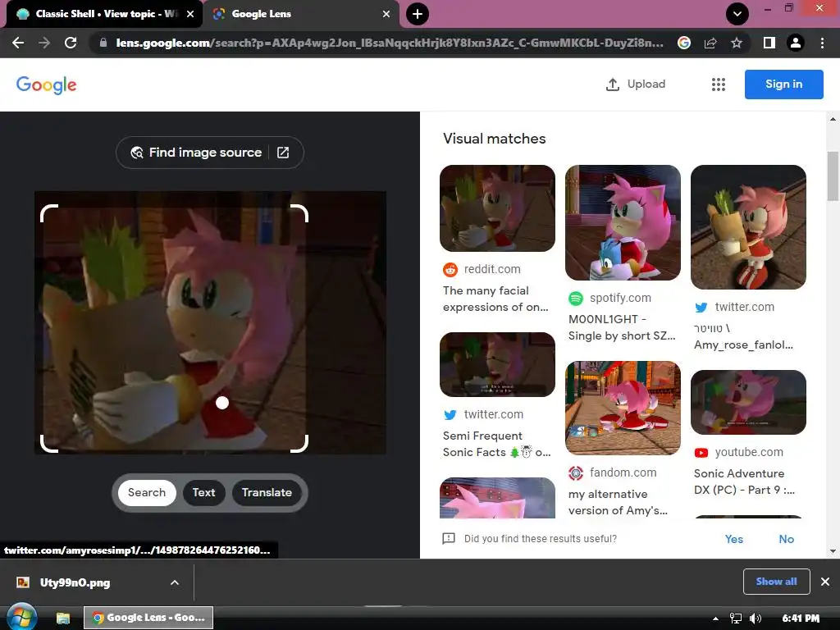Click the results scrollbar thumb
The height and width of the screenshot is (630, 840).
point(833,176)
